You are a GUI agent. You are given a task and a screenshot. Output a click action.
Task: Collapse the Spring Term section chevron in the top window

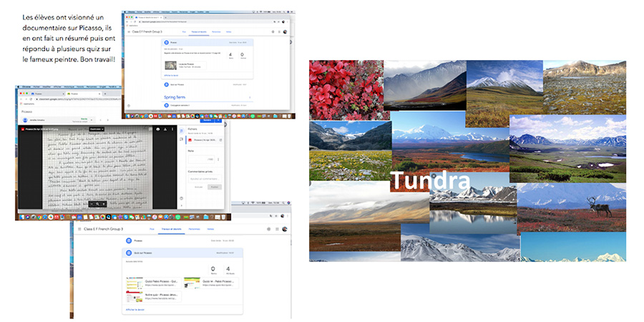pyautogui.click(x=250, y=97)
